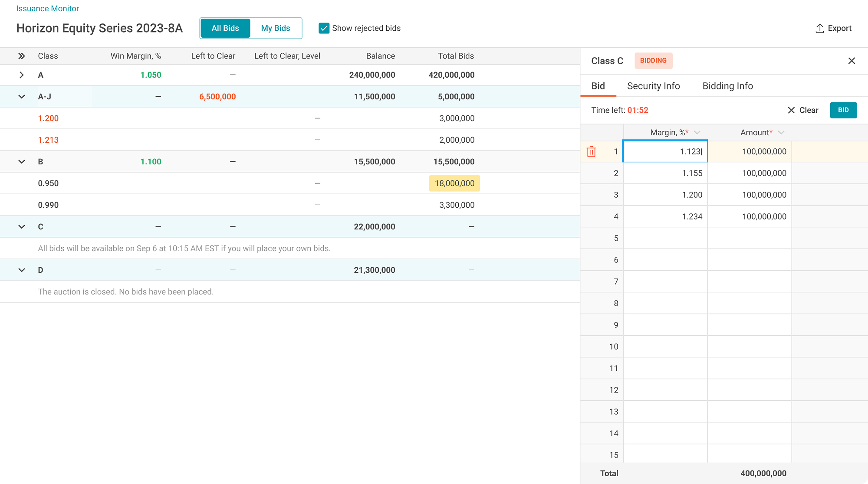Uncheck Show rejected bids checkbox
The image size is (868, 484).
click(x=324, y=28)
